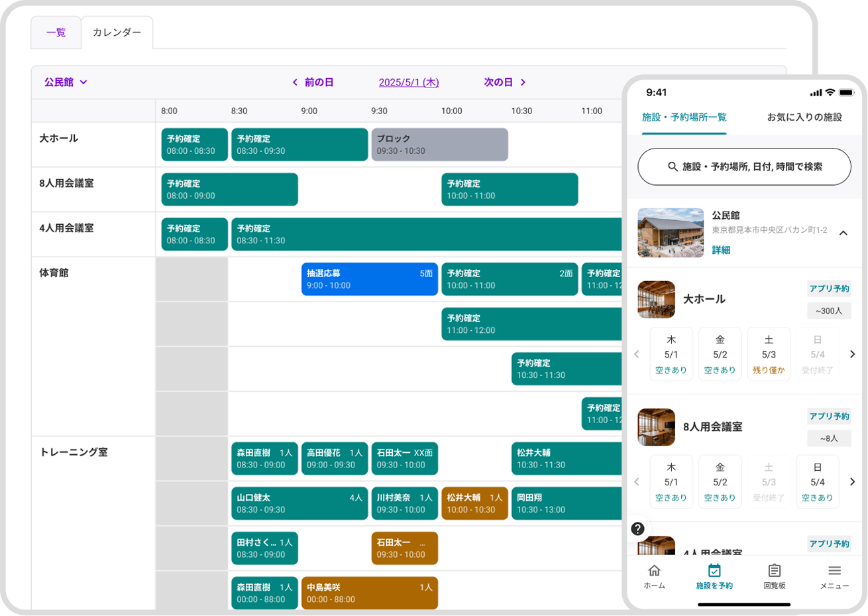This screenshot has width=868, height=616.
Task: Click the magnifier icon in search bar
Action: coord(673,167)
